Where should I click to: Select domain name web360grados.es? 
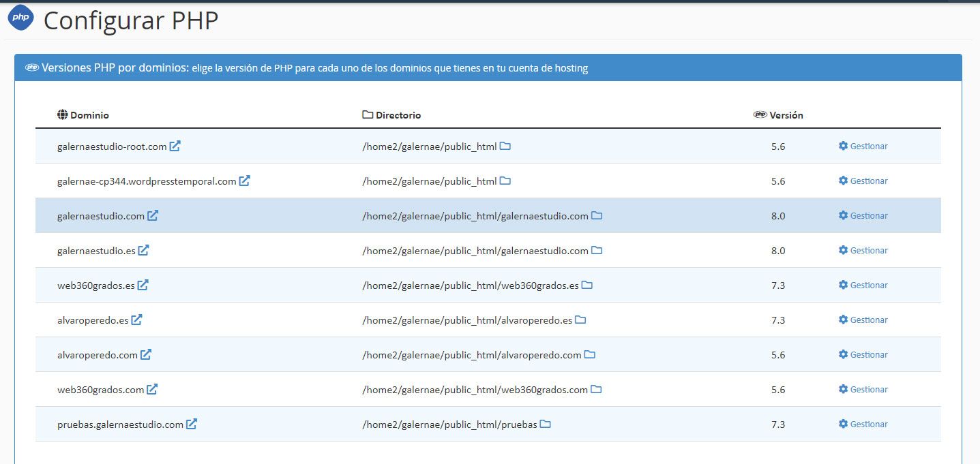point(96,285)
